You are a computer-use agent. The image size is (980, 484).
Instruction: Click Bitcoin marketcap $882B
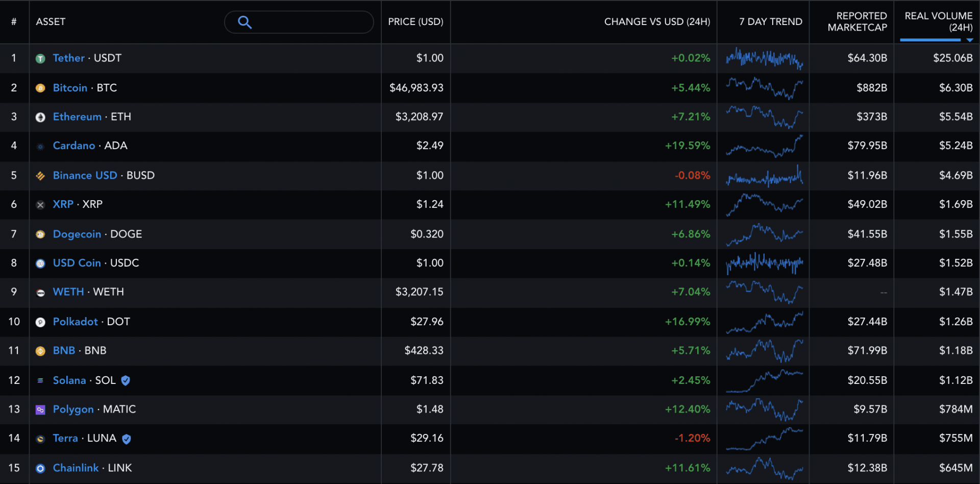point(872,88)
